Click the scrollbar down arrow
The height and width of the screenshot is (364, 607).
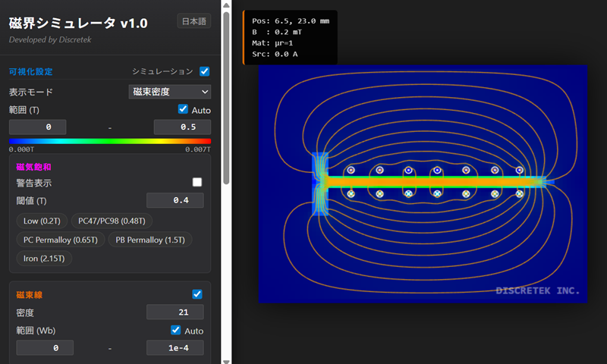(x=226, y=361)
